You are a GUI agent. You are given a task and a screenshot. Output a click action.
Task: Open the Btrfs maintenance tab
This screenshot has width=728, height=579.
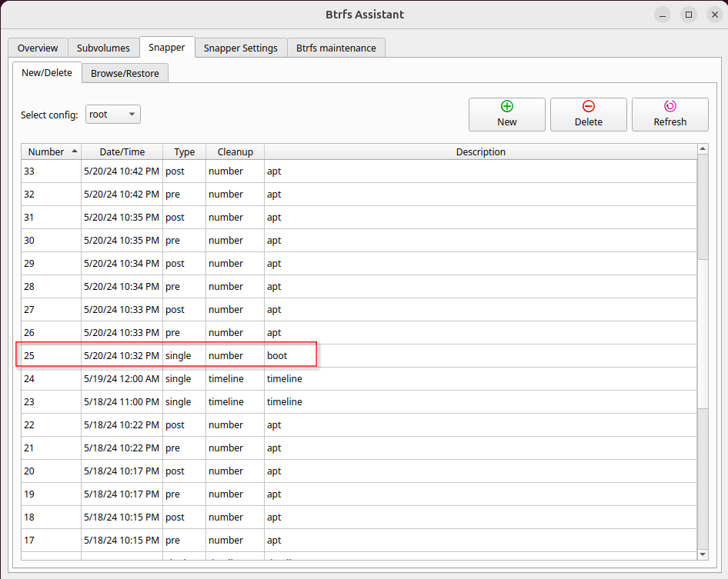[336, 48]
